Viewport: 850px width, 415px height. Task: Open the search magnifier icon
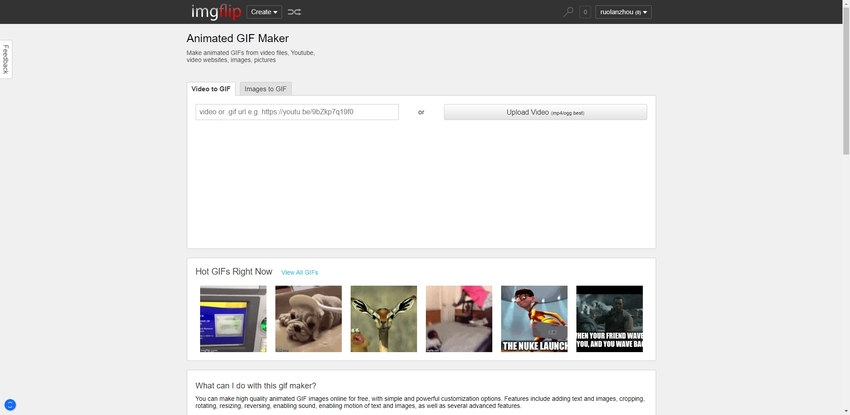[568, 12]
